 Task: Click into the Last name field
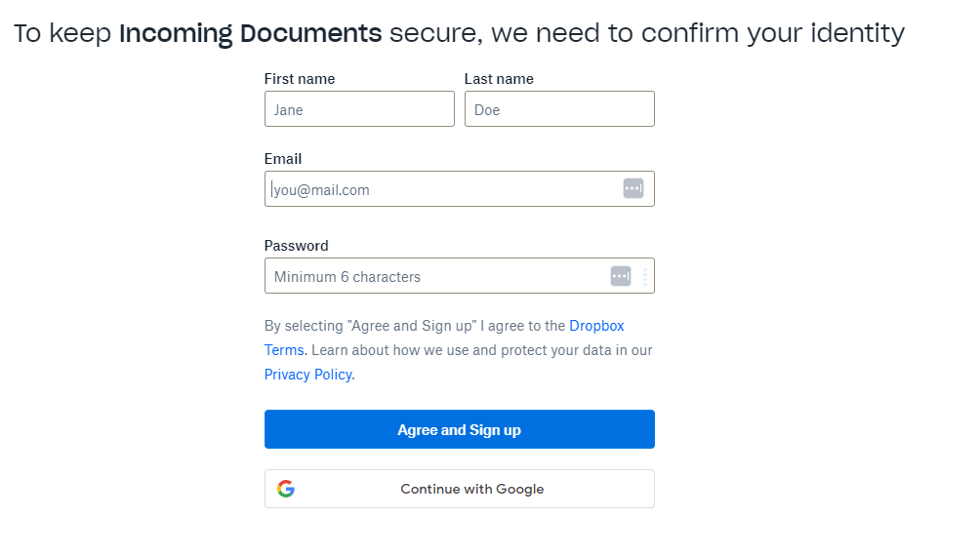tap(558, 109)
